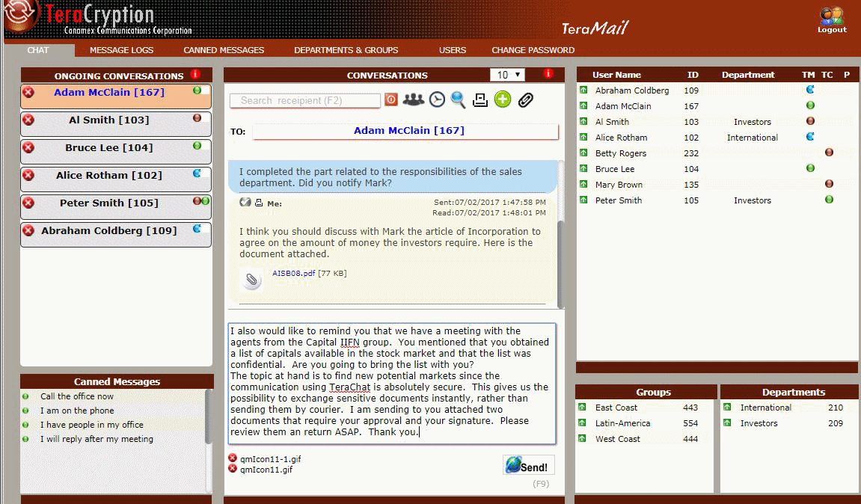Click the qmIcon11-1.gif file name
This screenshot has height=504, width=861.
coord(271,459)
